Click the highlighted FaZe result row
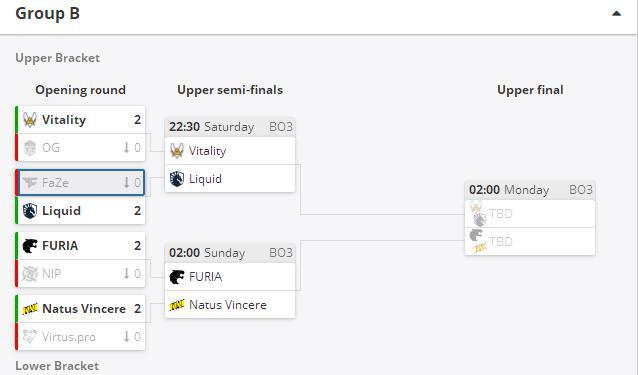This screenshot has height=375, width=638. [81, 183]
